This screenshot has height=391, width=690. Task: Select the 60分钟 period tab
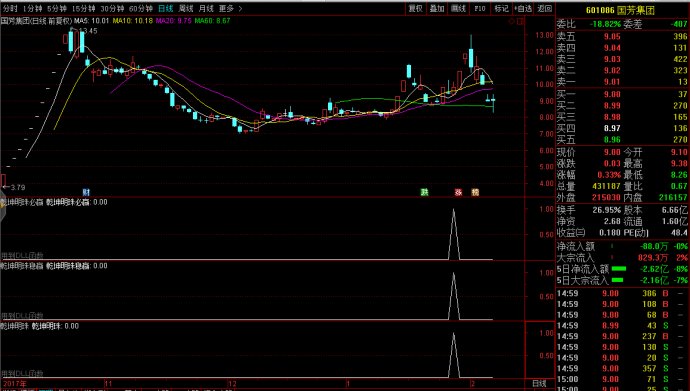point(141,8)
